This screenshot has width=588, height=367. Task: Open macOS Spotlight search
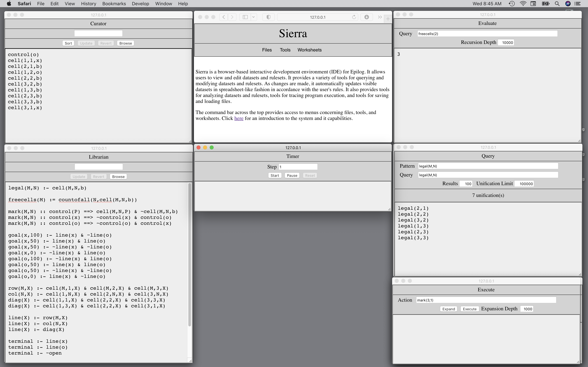(x=557, y=4)
